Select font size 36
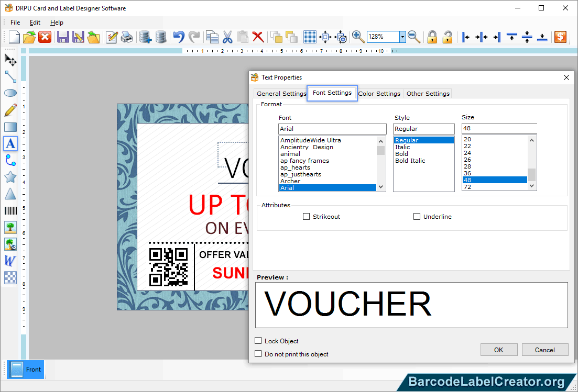Screen dimensions: 578x392 tap(494, 173)
